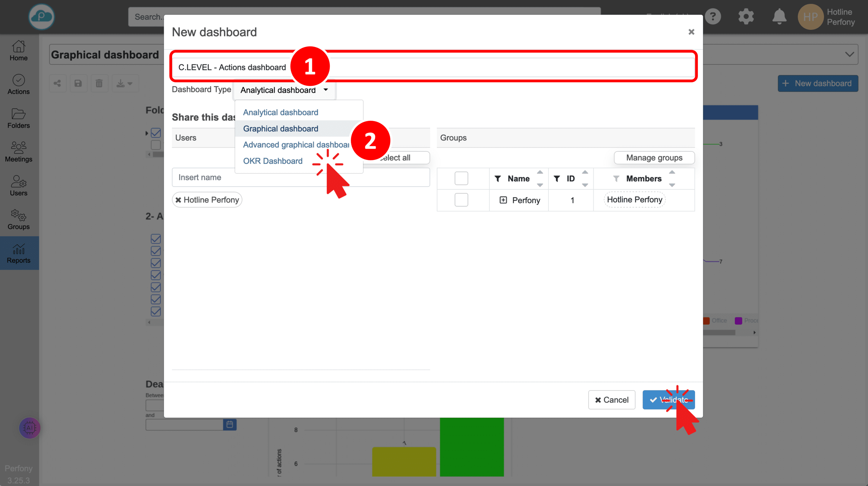Sort groups by Name column arrow
Viewport: 868px width, 486px height.
click(540, 172)
